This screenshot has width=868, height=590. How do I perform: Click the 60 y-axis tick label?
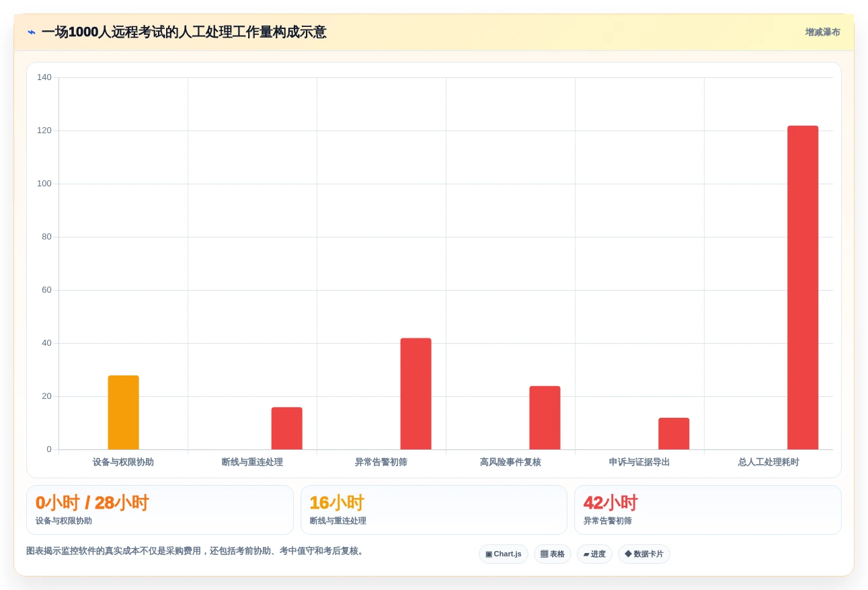coord(46,290)
